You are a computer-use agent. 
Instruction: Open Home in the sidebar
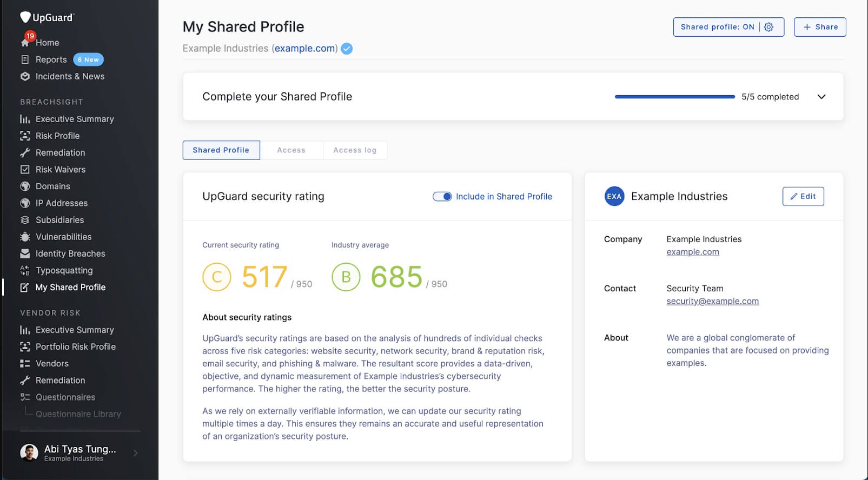(x=48, y=43)
